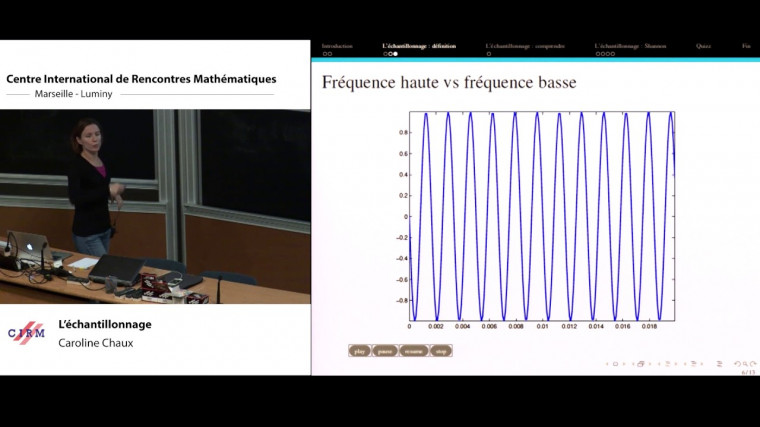Click the Beamer frame navigation icon
The height and width of the screenshot is (427, 760).
point(640,364)
